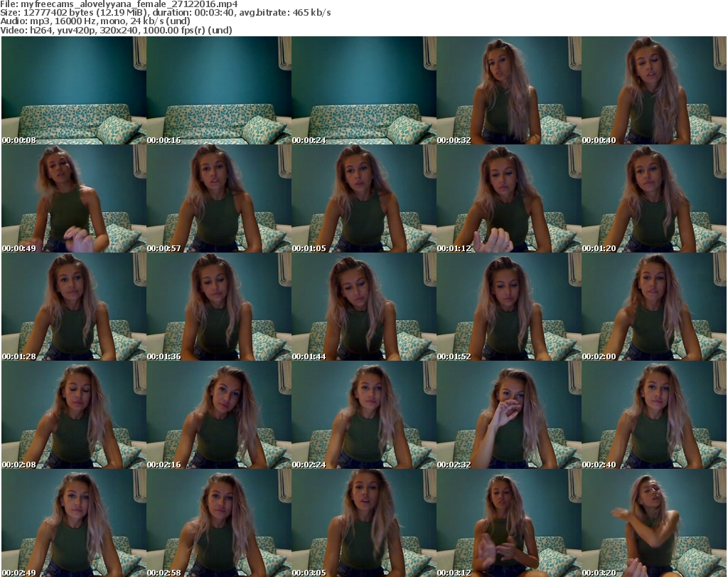Choose the thumbnail at 00:02:49
Screen dimensions: 728x577
click(74, 523)
